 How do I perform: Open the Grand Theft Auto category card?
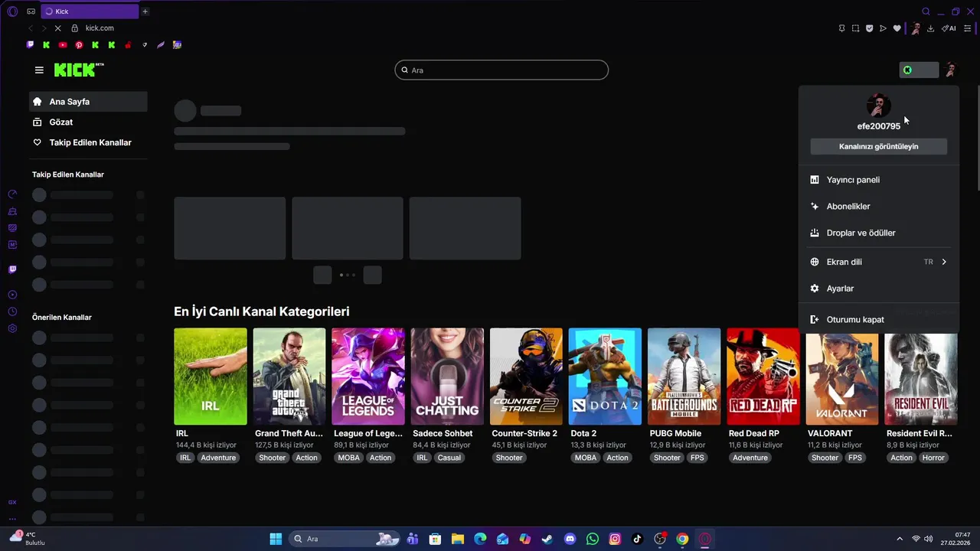[x=289, y=377]
